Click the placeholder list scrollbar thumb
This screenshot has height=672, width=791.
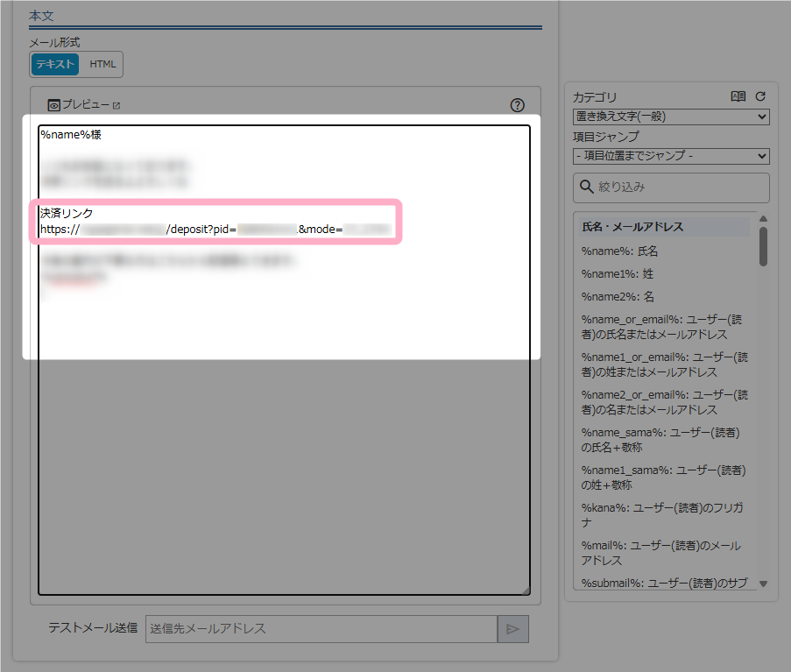(763, 246)
